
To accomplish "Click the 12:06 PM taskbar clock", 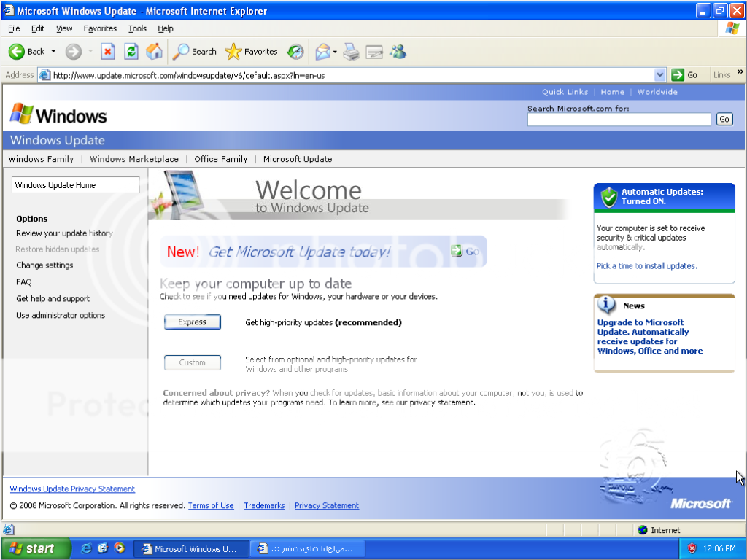I will click(719, 548).
